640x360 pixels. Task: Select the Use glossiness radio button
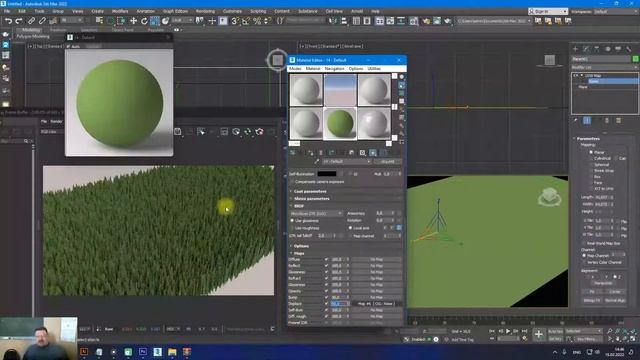pos(292,220)
